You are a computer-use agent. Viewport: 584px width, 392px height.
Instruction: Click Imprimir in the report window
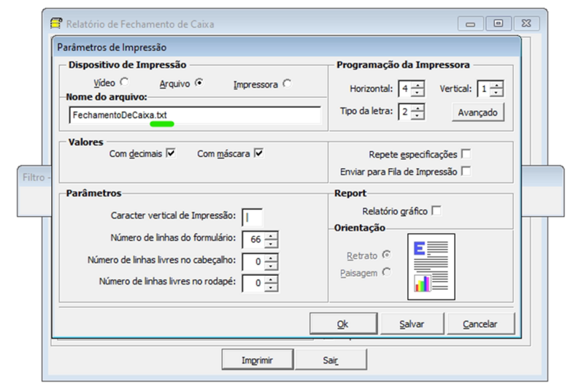pos(258,360)
